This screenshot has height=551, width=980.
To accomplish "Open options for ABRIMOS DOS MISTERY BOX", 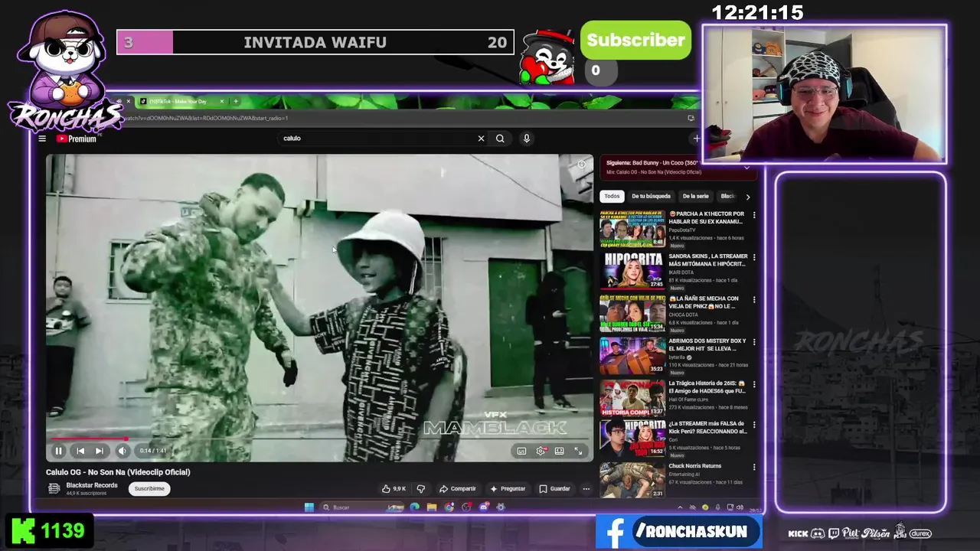I will [x=754, y=341].
